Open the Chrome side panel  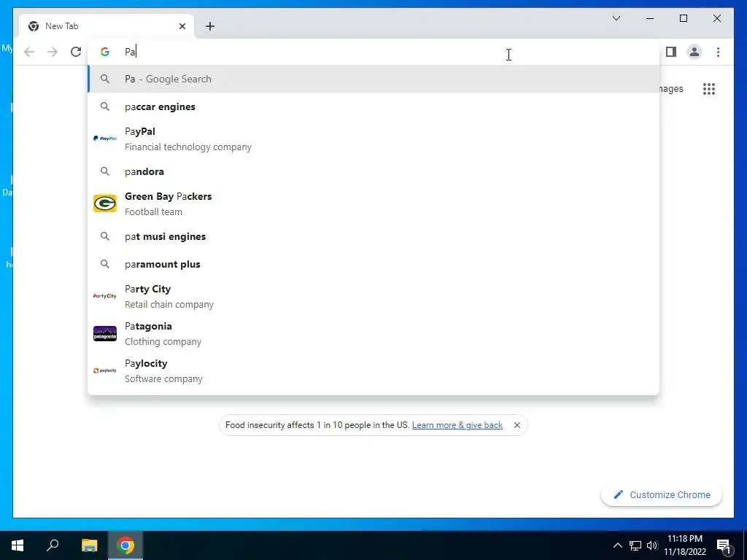671,52
